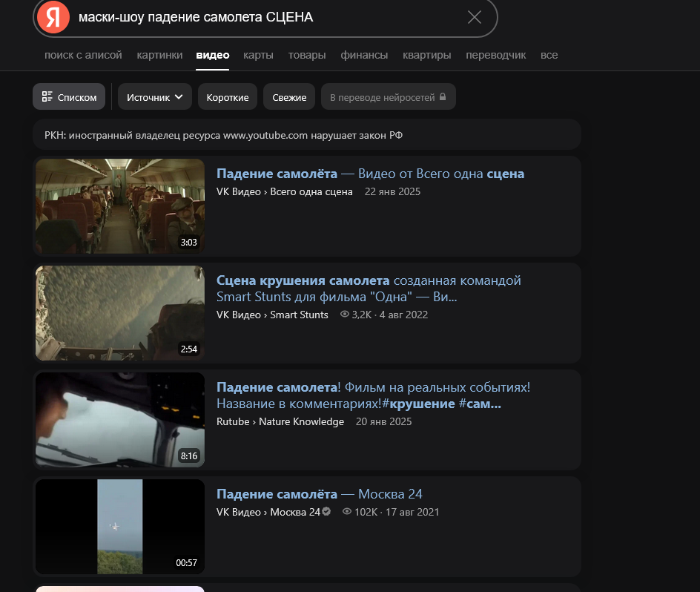Enable the 'Свежие' filter
This screenshot has height=592, width=700.
click(x=289, y=96)
